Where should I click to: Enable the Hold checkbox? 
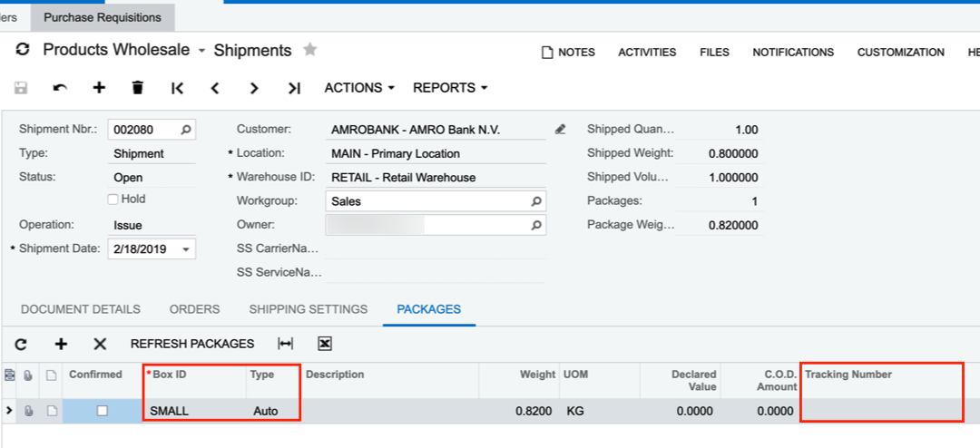113,200
